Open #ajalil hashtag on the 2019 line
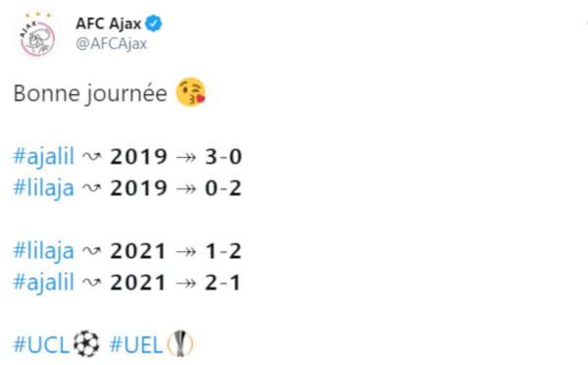 [43, 157]
